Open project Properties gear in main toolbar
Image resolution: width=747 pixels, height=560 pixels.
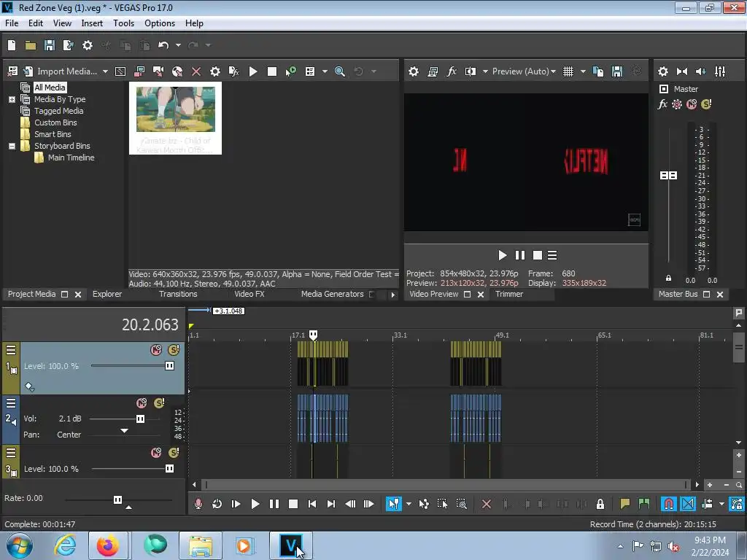click(x=88, y=45)
